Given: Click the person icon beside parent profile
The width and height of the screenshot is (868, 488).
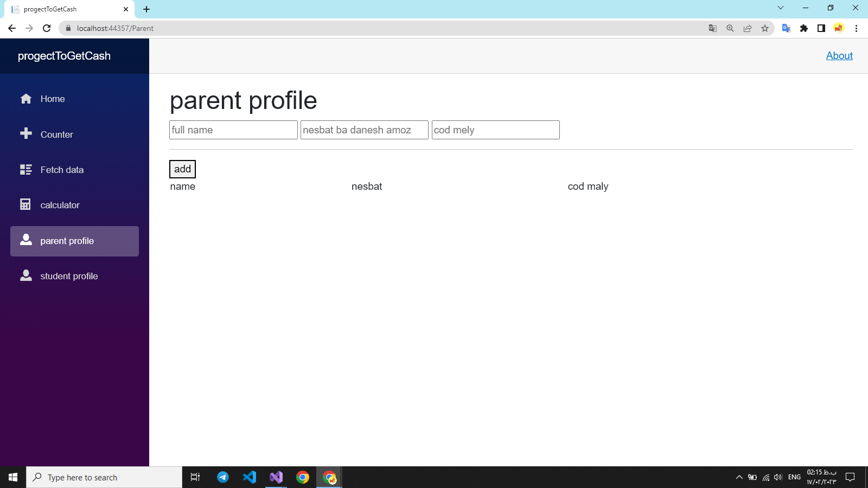Looking at the screenshot, I should (x=25, y=240).
